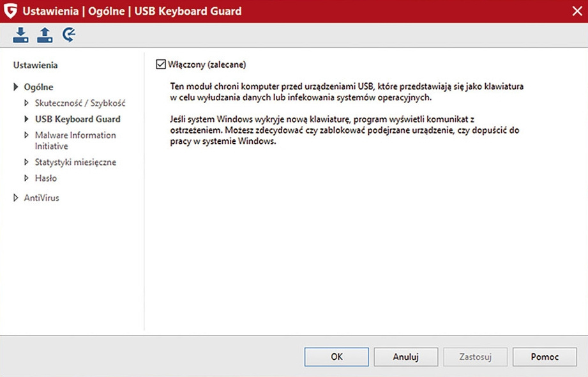Expand the Skuteczność / Szybkość arrow
This screenshot has width=588, height=377.
(x=27, y=103)
